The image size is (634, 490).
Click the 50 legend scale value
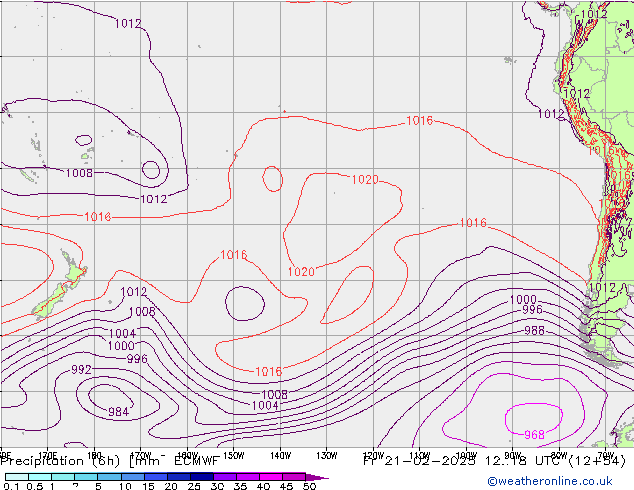point(309,486)
